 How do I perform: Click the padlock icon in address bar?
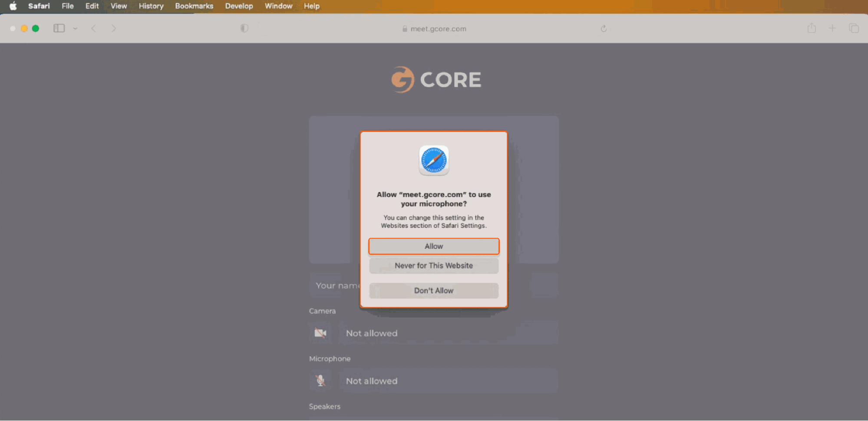tap(405, 29)
